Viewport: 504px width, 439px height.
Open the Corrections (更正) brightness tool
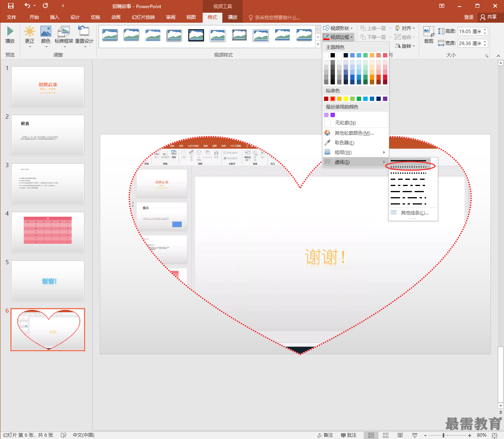click(30, 37)
